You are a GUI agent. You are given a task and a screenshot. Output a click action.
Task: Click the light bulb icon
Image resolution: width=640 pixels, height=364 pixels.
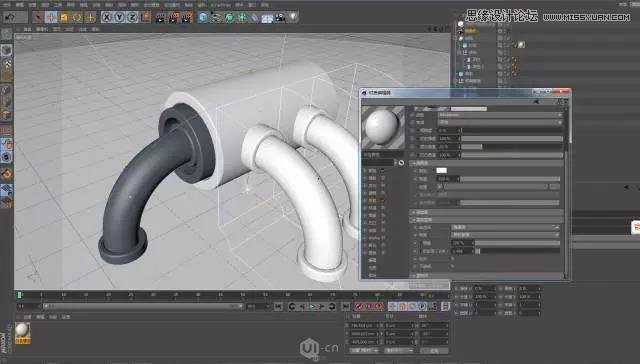tap(293, 17)
